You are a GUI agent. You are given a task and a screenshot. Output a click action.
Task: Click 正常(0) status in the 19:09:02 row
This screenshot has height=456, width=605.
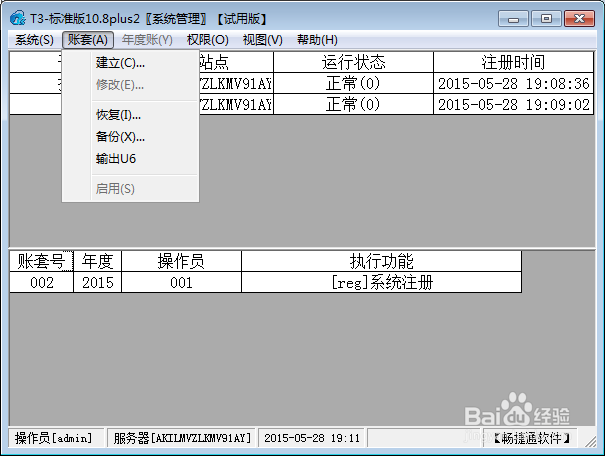[353, 104]
